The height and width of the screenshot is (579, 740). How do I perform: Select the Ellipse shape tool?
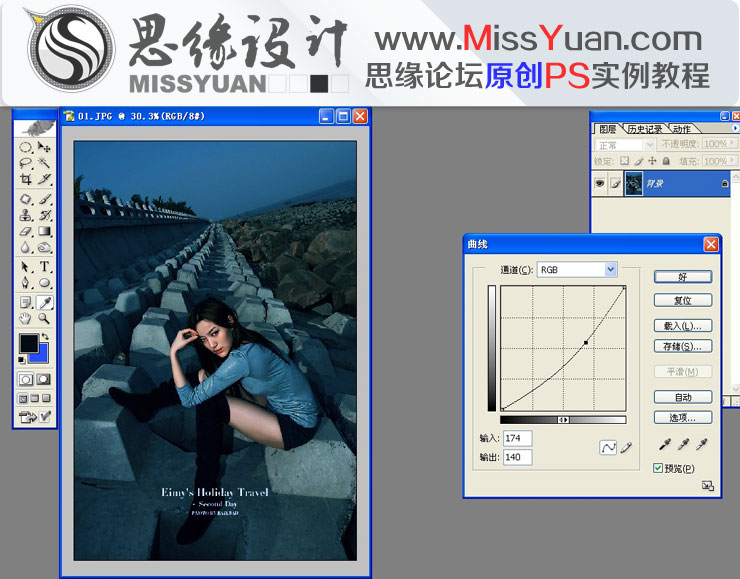pos(44,283)
